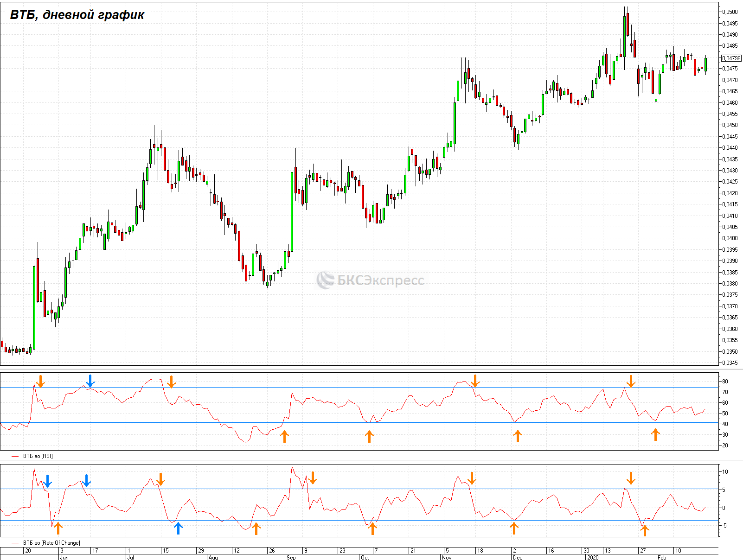The width and height of the screenshot is (743, 560).
Task: Click the 'ВТБ ао [RSI]' legend label
Action: point(38,456)
